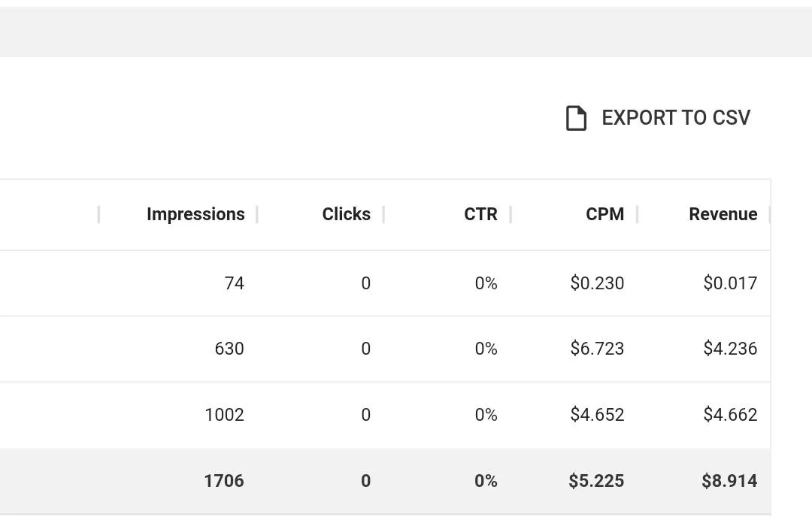
Task: Click the $0.230 CPM value
Action: coord(597,283)
